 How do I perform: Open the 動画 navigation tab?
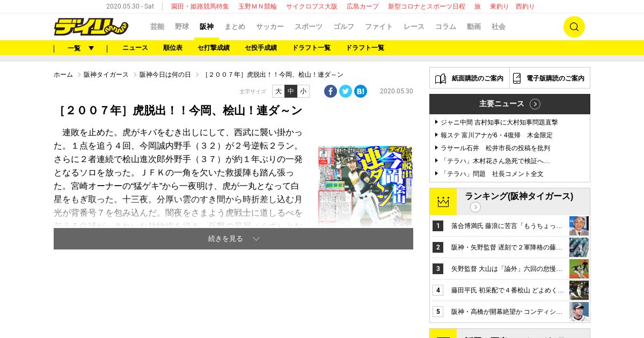474,26
